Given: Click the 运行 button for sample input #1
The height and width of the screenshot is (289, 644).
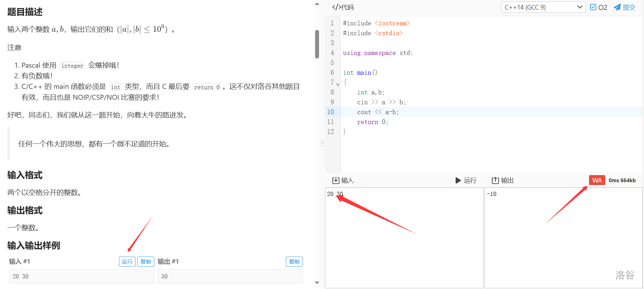Looking at the screenshot, I should 127,262.
